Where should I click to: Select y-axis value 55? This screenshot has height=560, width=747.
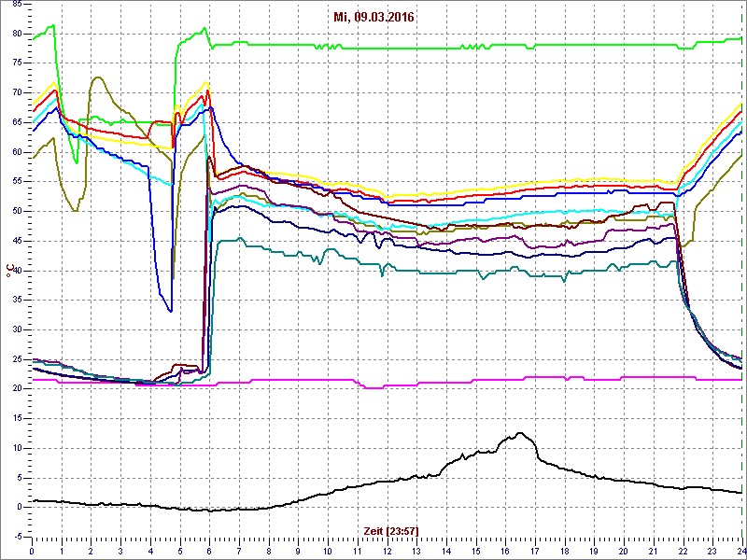coord(17,182)
